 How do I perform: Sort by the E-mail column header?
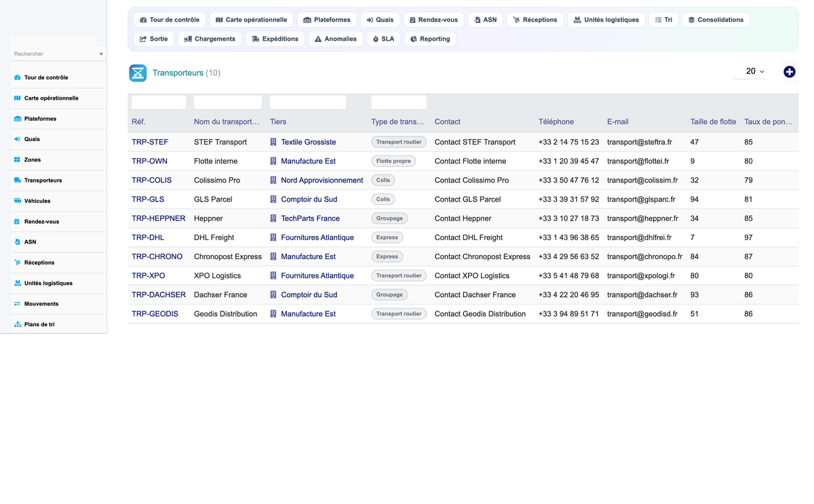coord(618,122)
